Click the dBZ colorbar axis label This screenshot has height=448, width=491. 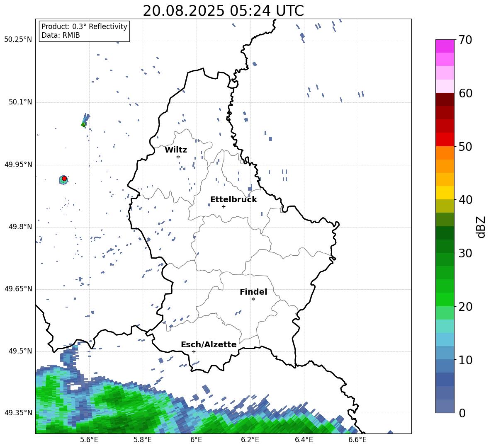tap(481, 227)
